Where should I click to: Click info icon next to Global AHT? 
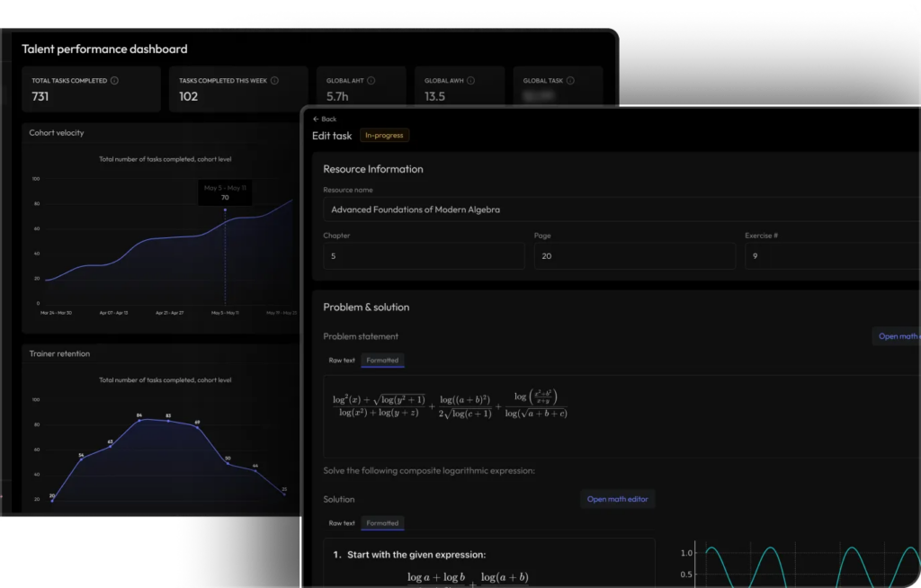click(x=371, y=81)
